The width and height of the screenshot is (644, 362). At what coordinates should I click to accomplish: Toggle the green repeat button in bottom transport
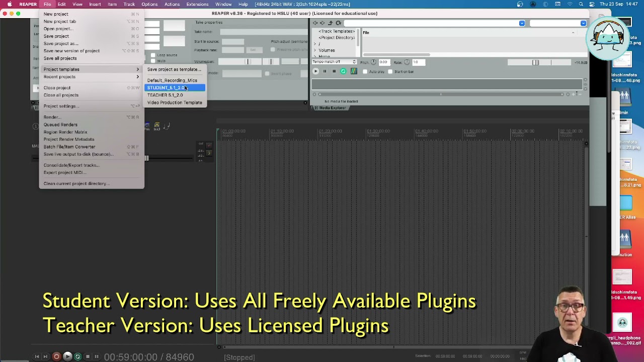pyautogui.click(x=77, y=356)
